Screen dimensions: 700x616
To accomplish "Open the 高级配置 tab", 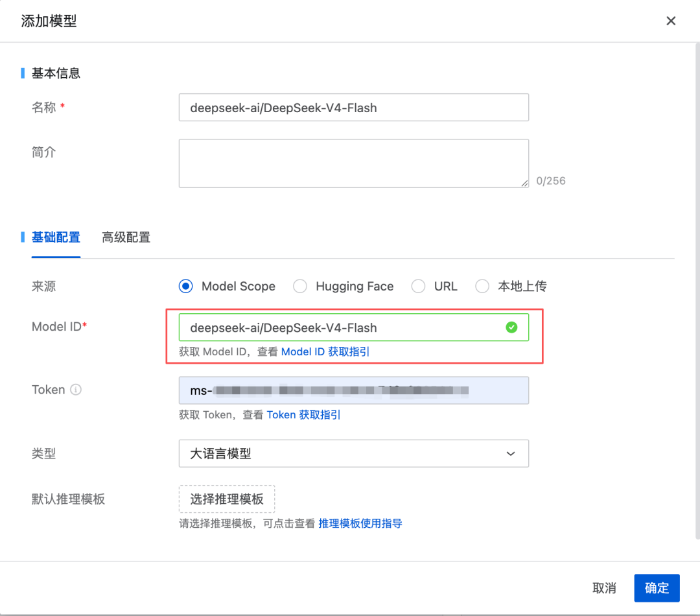I will click(x=126, y=237).
